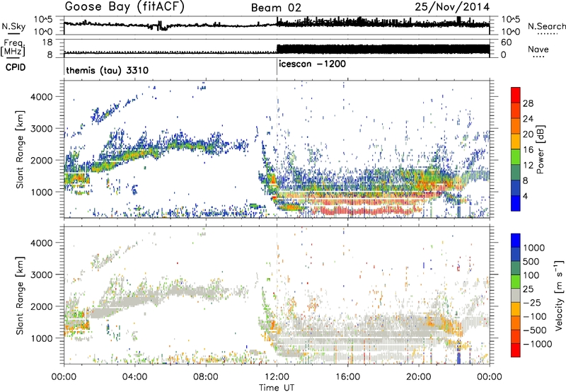Click the '60' Nave axis tick
Screen dimensions: 566x392
[507, 42]
